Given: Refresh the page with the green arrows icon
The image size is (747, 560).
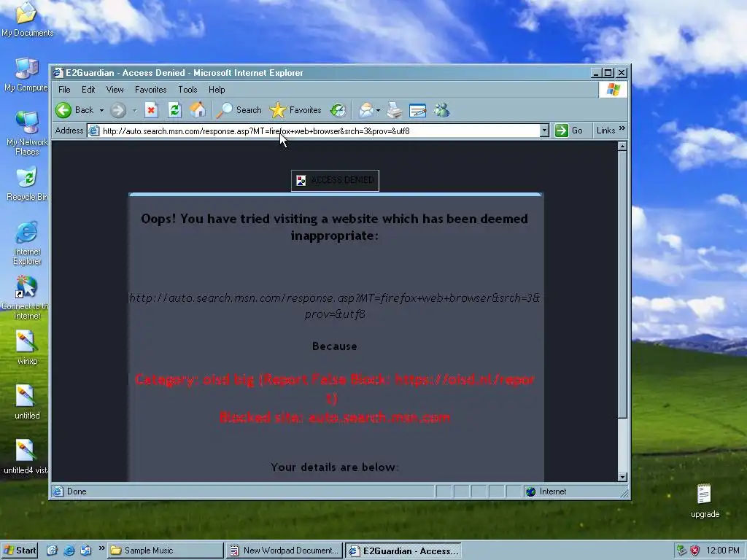Looking at the screenshot, I should coord(174,111).
